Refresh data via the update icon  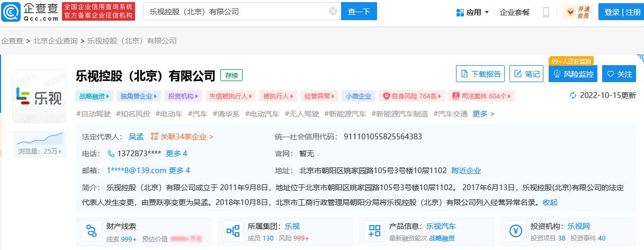coord(573,96)
